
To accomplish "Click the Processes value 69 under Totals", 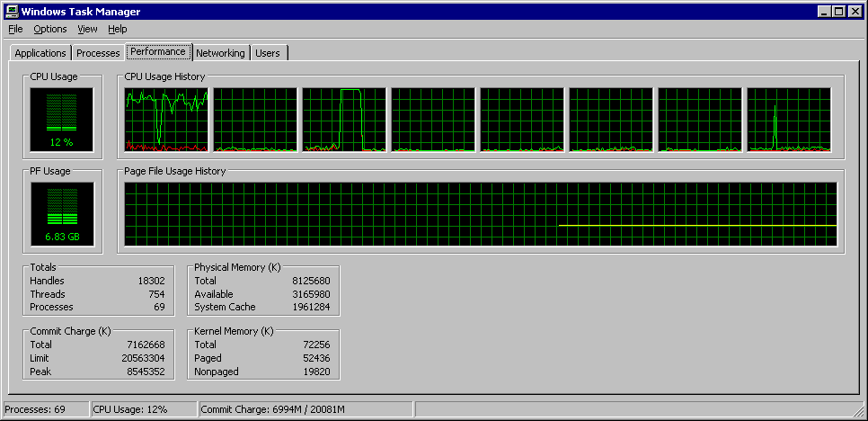I will [159, 307].
